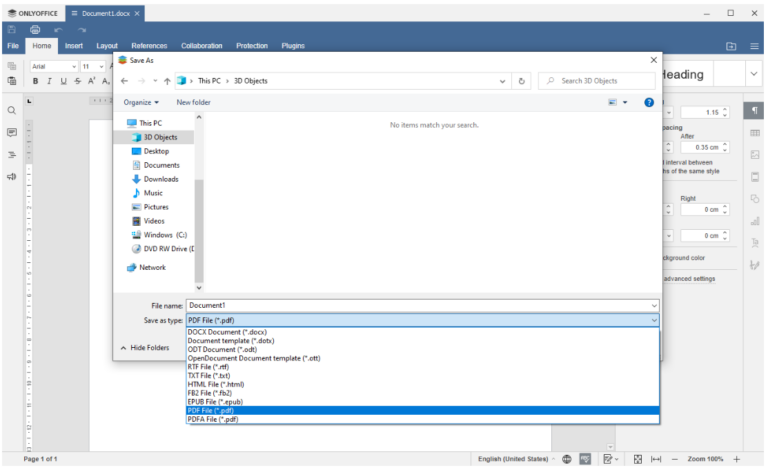768x470 pixels.
Task: Toggle Bold formatting in the toolbar
Action: [x=35, y=81]
